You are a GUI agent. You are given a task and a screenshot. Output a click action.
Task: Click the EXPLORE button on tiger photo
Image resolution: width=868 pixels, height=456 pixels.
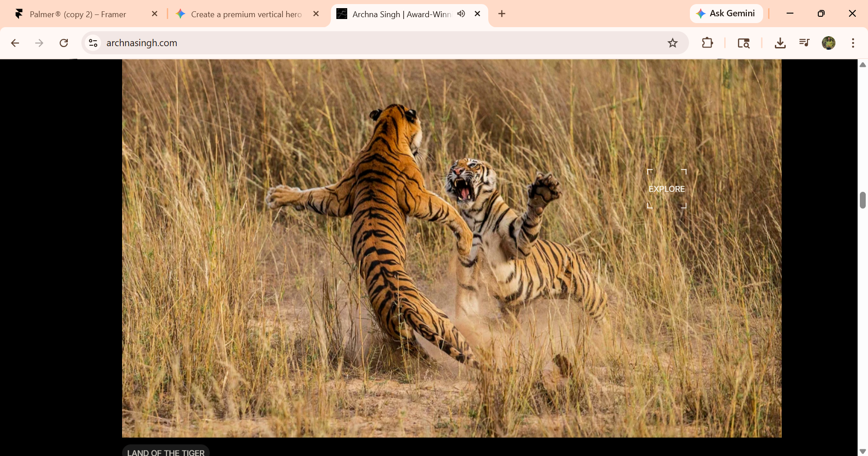pos(667,189)
